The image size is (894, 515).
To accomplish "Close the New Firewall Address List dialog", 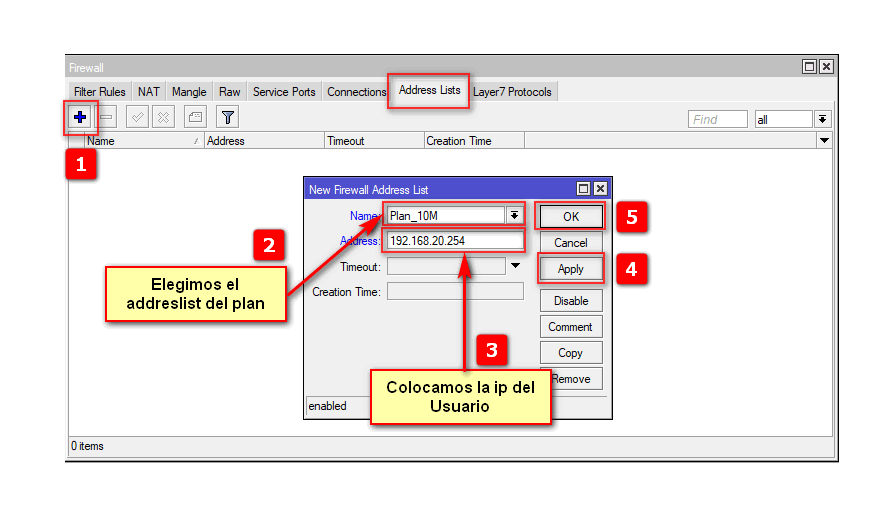I will [600, 189].
